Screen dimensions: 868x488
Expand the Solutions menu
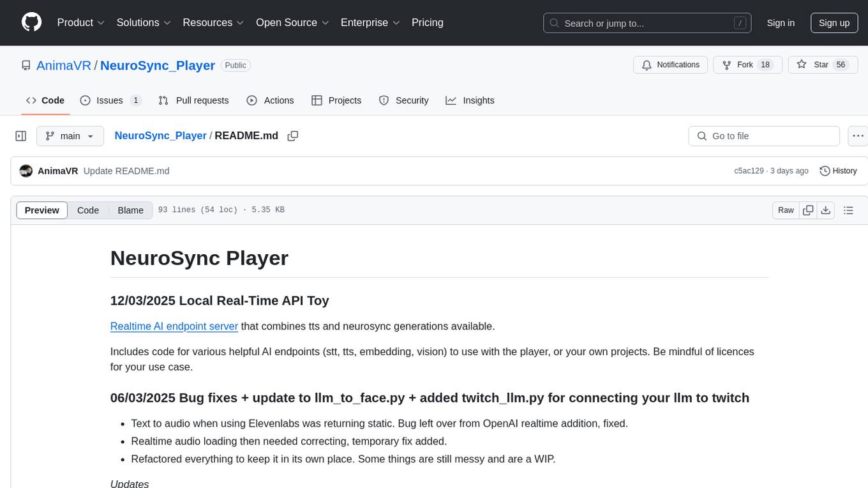click(x=144, y=22)
